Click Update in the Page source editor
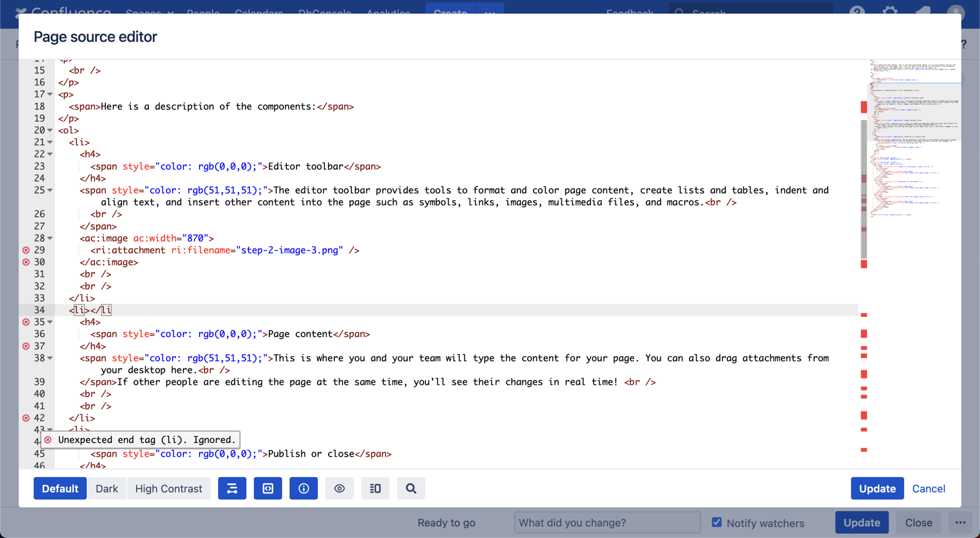Image resolution: width=980 pixels, height=538 pixels. 877,488
